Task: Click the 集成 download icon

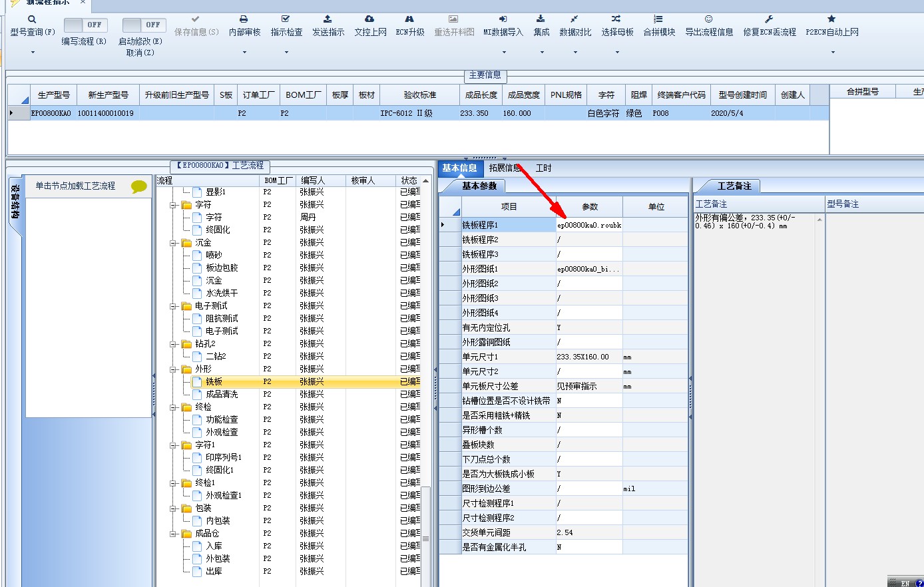Action: [x=541, y=19]
